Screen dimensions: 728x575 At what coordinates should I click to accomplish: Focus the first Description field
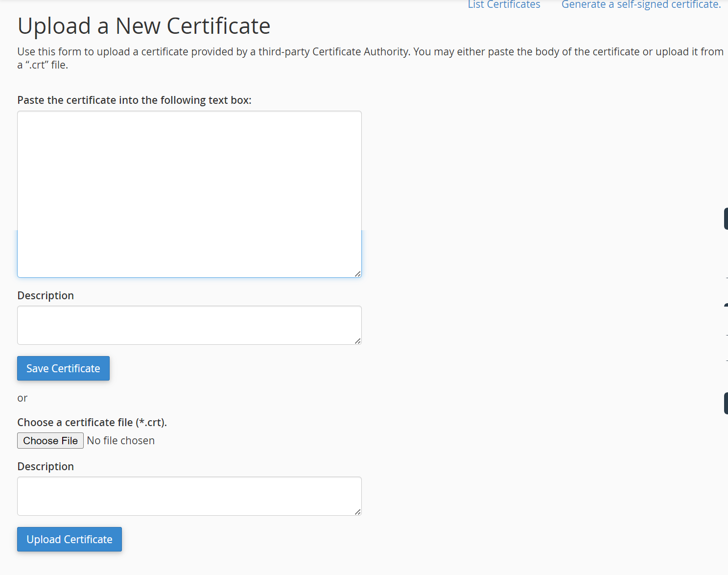coord(189,325)
